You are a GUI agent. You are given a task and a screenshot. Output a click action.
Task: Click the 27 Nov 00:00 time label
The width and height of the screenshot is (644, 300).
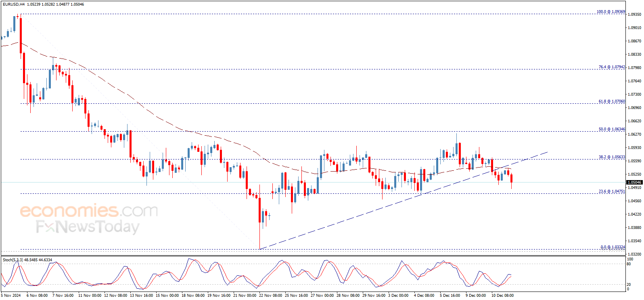[322, 296]
